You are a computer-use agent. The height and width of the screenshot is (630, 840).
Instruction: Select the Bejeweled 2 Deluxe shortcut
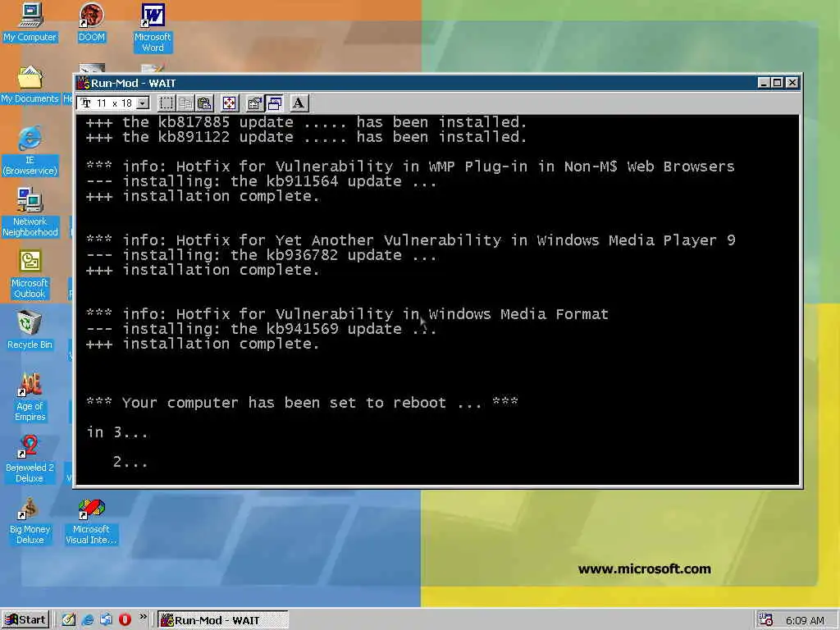tap(30, 459)
